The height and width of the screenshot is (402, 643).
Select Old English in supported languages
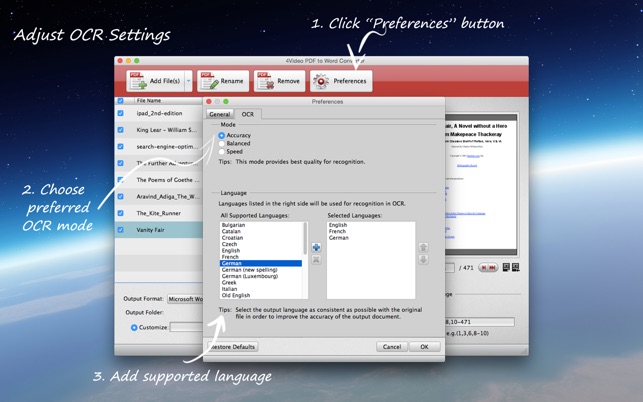pos(236,295)
